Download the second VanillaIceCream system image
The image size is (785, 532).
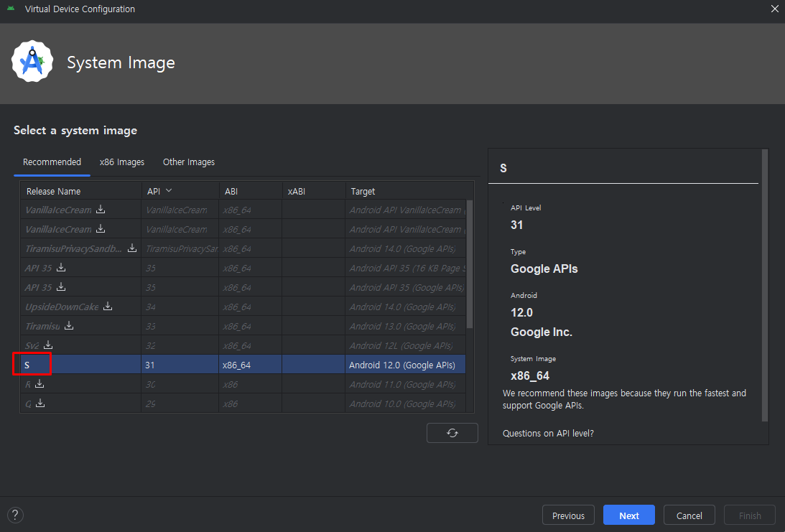pos(101,229)
